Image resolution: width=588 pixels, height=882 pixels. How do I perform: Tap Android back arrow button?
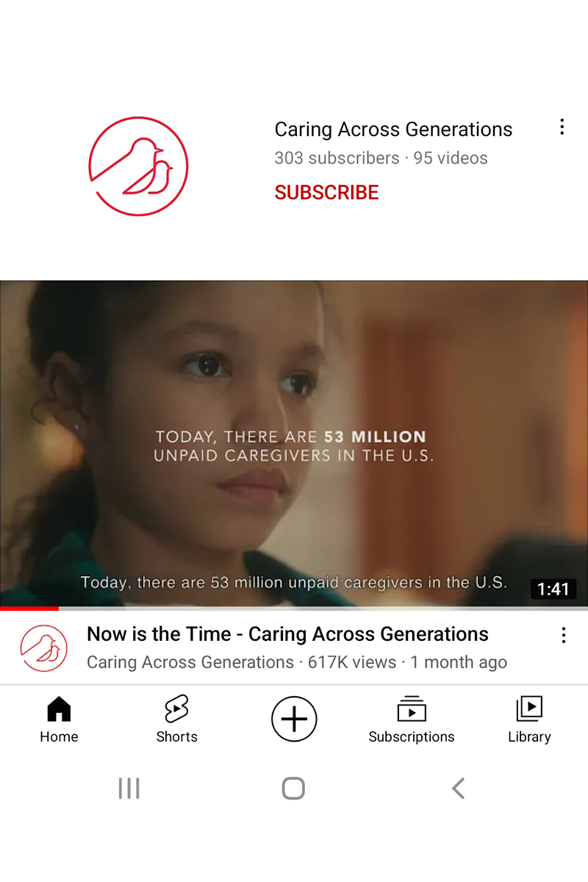click(458, 789)
